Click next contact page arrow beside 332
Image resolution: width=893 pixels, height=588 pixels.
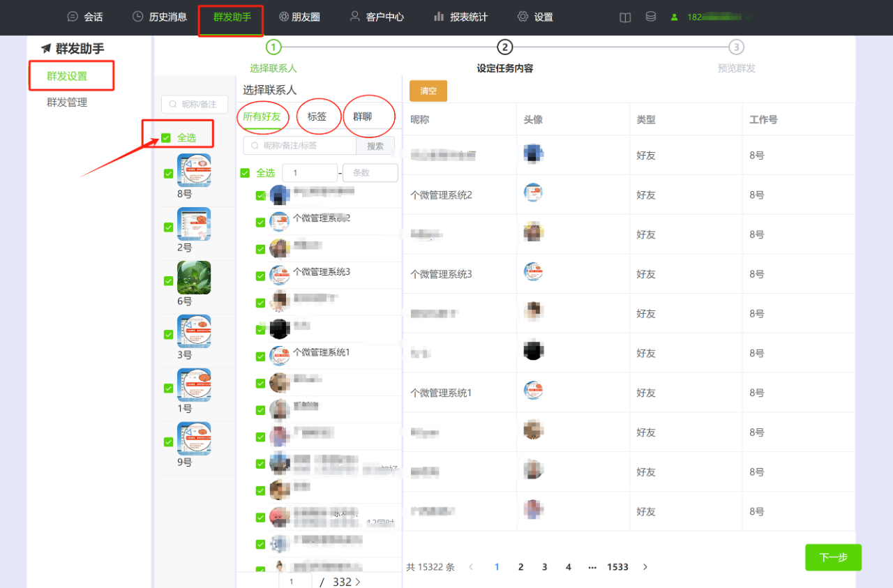358,582
